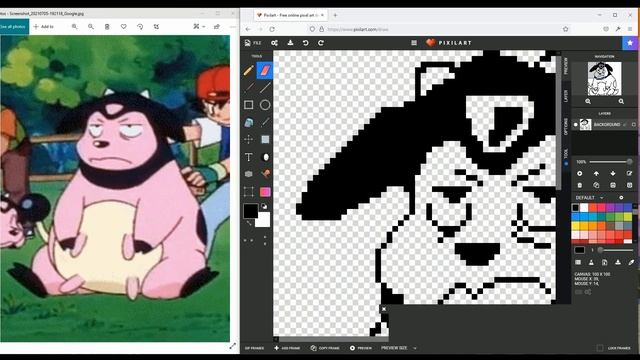Image resolution: width=640 pixels, height=360 pixels.
Task: Open Pixilart settings gears icon
Action: point(274,43)
